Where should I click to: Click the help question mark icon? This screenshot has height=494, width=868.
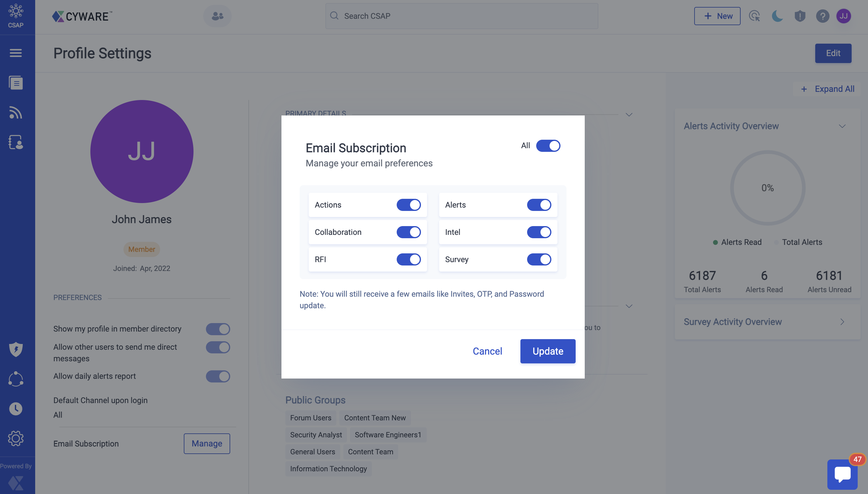822,16
